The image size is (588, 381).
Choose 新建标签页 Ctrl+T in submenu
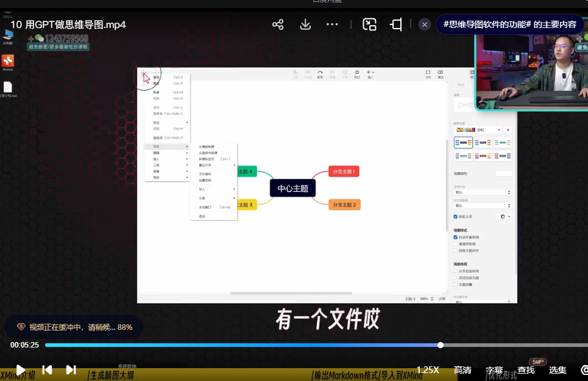pos(214,159)
